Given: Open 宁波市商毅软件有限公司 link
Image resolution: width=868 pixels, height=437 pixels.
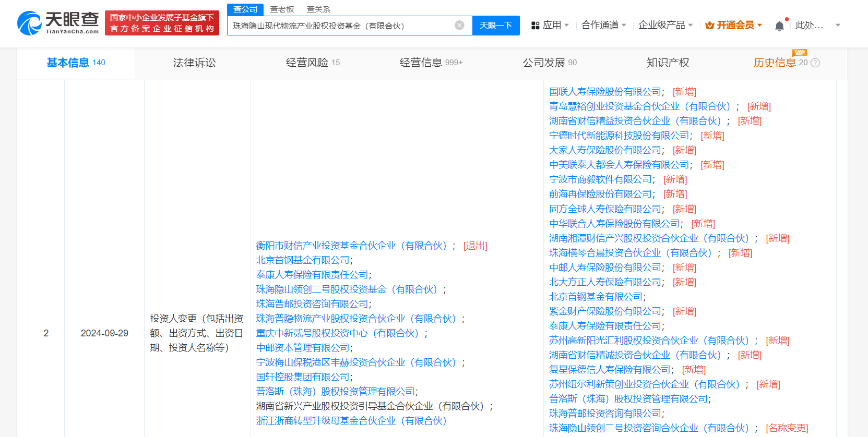Looking at the screenshot, I should [600, 179].
